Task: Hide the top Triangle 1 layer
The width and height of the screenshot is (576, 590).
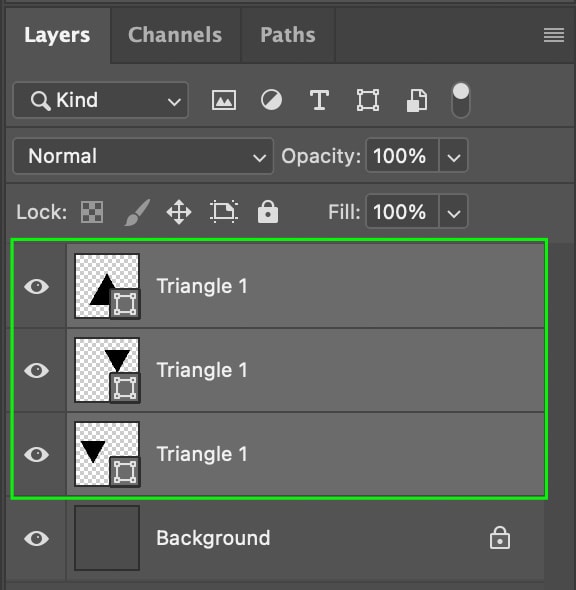Action: coord(36,287)
